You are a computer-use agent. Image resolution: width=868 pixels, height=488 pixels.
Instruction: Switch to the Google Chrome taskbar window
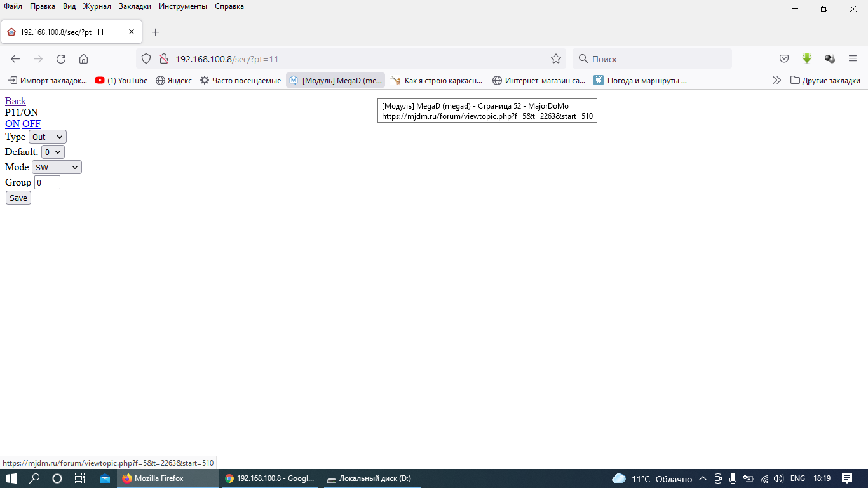(270, 478)
